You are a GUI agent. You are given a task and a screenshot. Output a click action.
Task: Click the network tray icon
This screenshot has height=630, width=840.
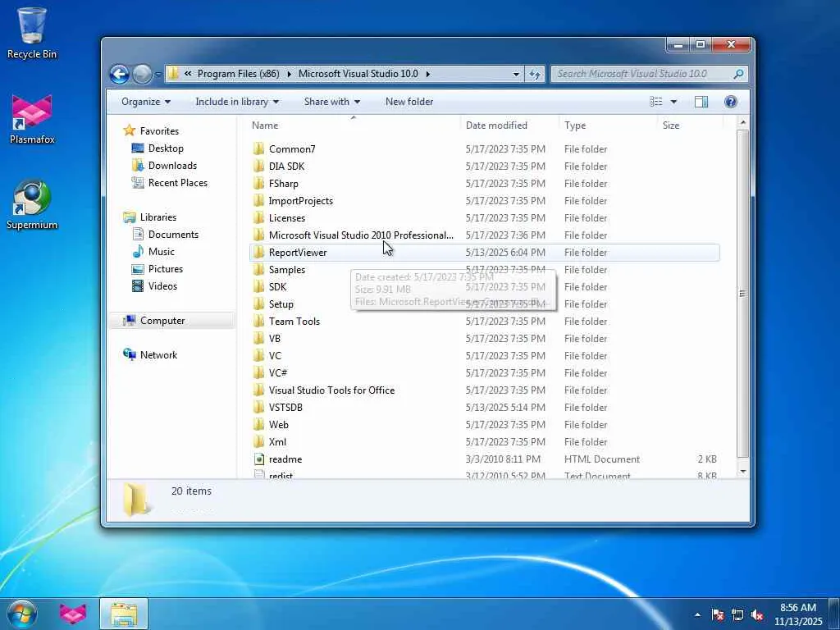(x=737, y=614)
